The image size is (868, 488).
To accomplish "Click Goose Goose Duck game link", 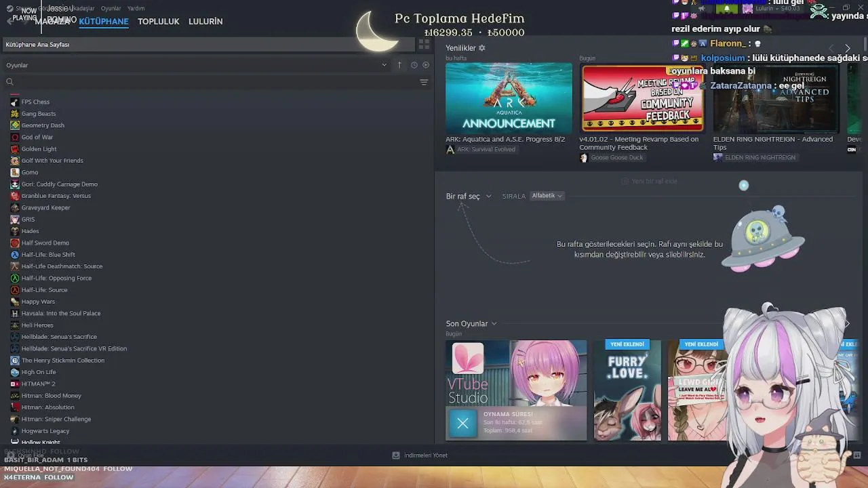I will 616,158.
